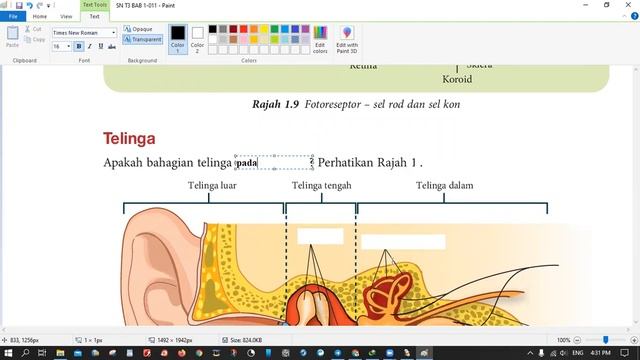Pick the purple palette swatch
640x360 pixels.
coord(305,29)
